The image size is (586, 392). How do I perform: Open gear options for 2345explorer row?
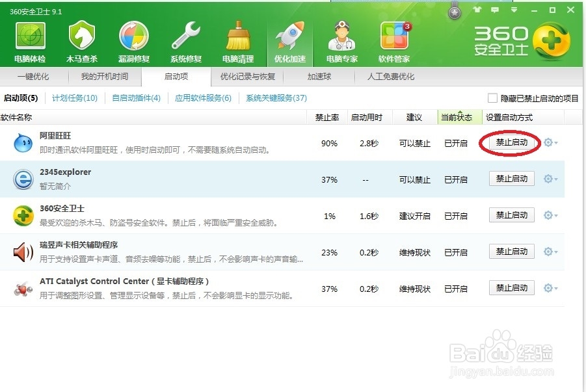tap(550, 179)
